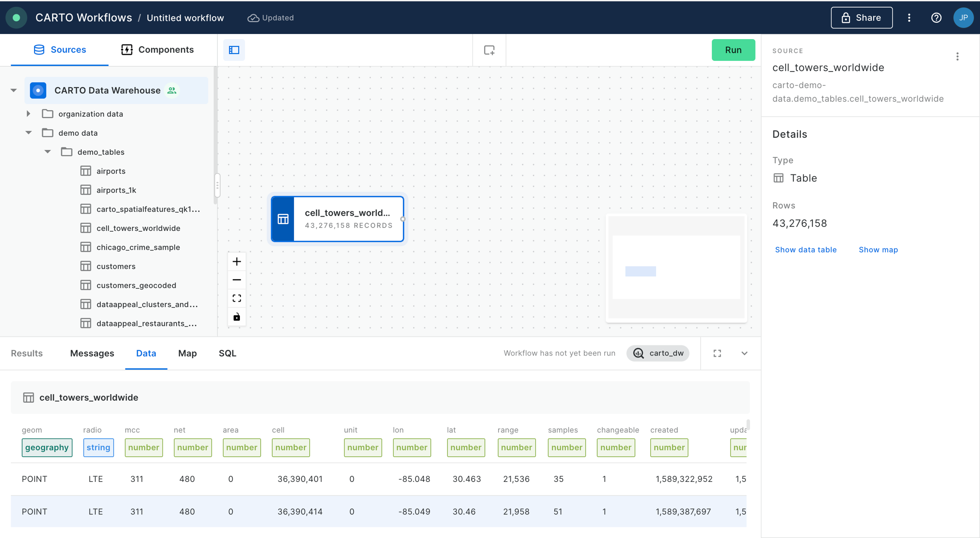Image resolution: width=980 pixels, height=538 pixels.
Task: Switch to the Components tab
Action: tap(157, 50)
